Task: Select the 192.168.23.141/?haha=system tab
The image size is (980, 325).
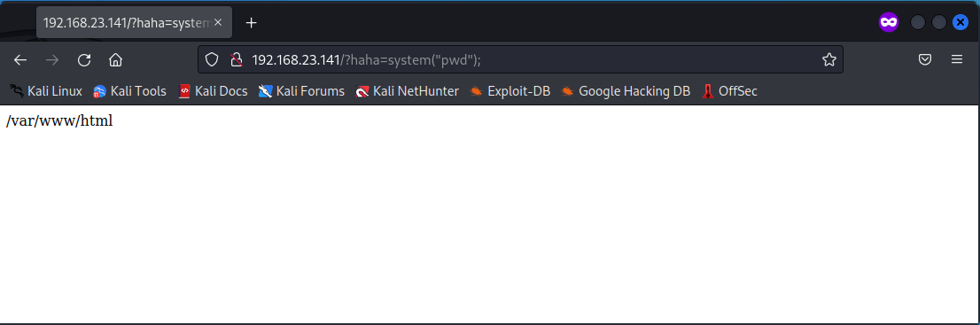Action: (x=135, y=22)
